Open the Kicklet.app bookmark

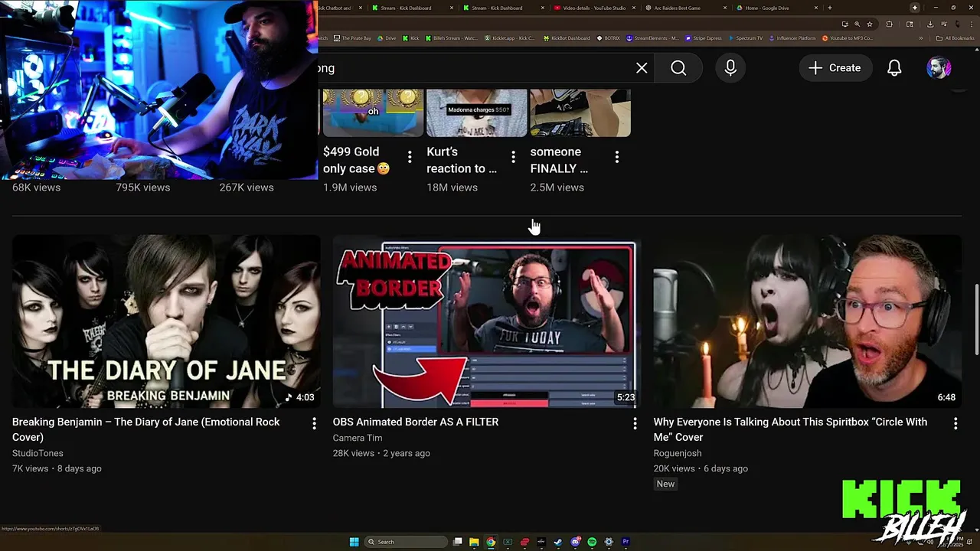pyautogui.click(x=511, y=38)
